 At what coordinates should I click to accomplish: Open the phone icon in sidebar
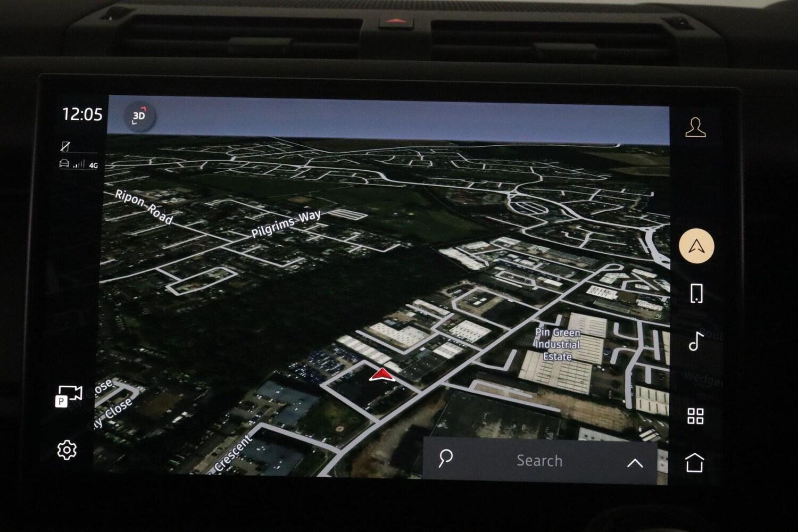[696, 293]
